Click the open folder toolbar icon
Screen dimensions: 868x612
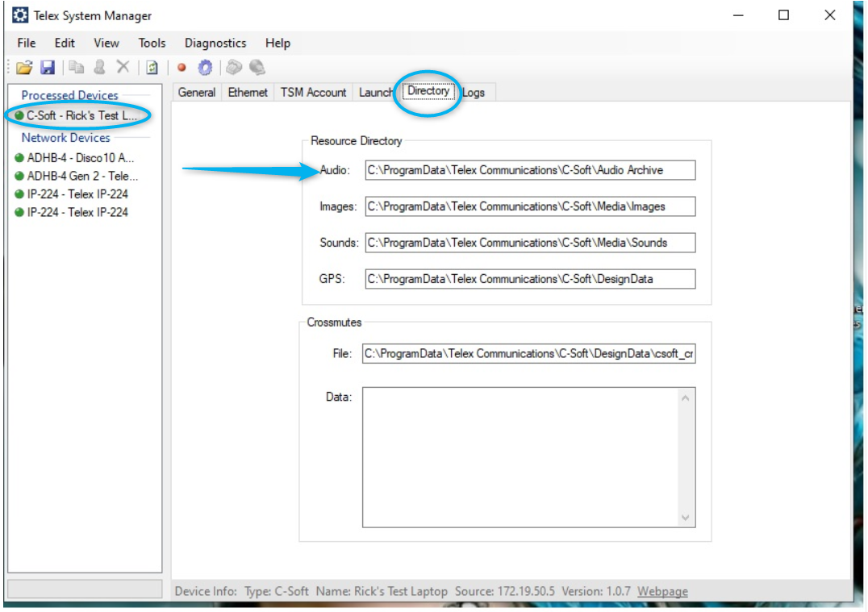click(x=24, y=68)
